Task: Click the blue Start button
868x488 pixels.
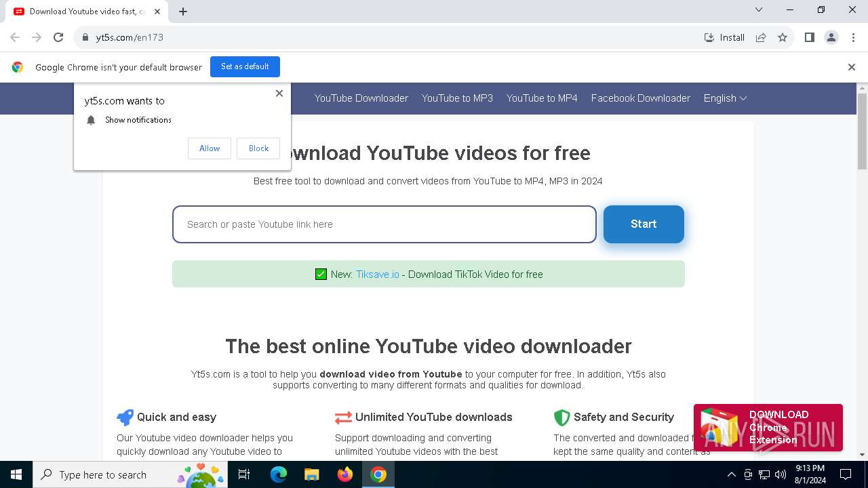Action: click(x=644, y=224)
